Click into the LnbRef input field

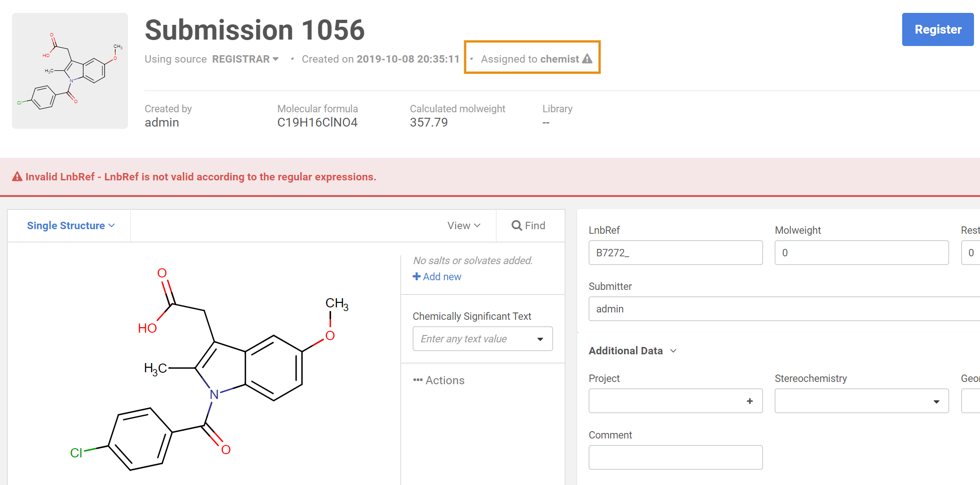(675, 253)
